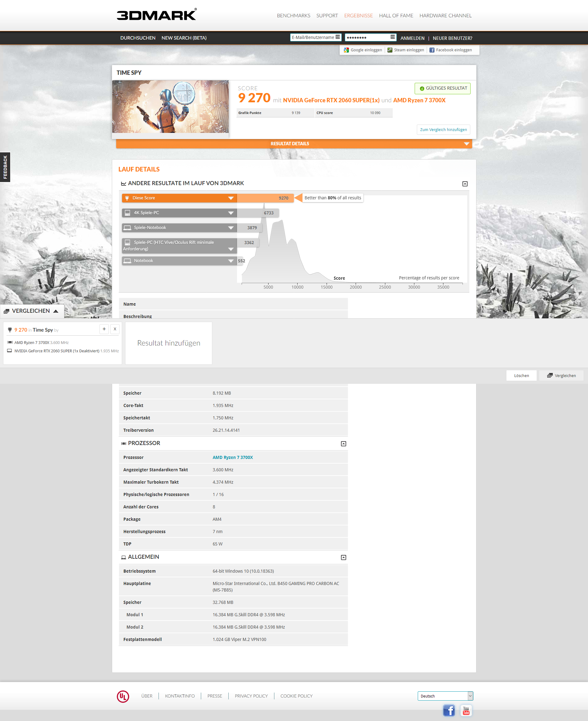This screenshot has height=721, width=588.
Task: Click Zum Vergleich hinzufügen button
Action: tap(443, 130)
